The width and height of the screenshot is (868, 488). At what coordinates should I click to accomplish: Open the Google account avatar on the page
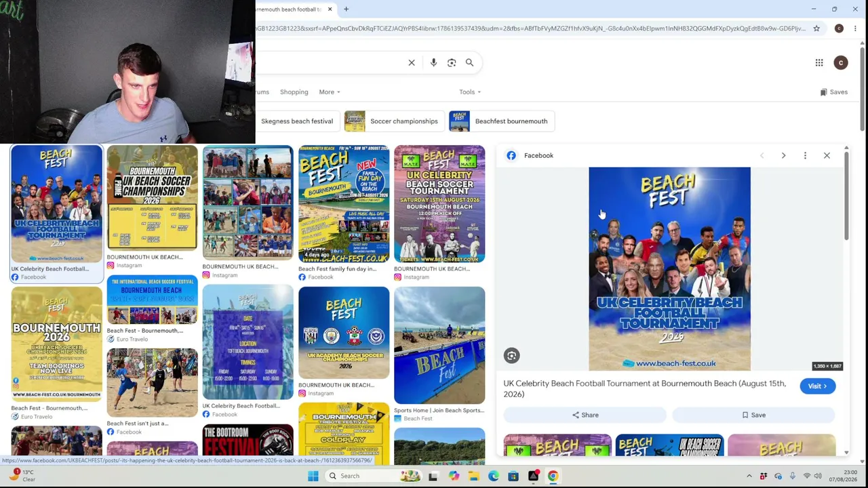tap(841, 62)
